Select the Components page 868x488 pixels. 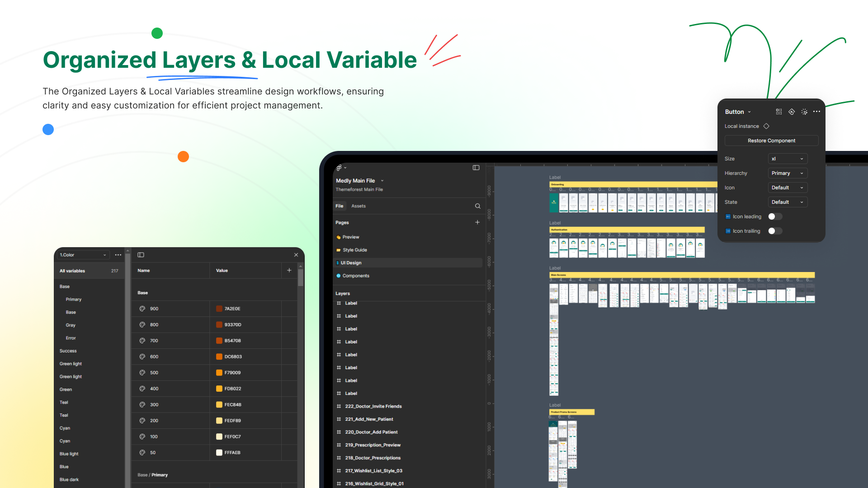tap(356, 276)
